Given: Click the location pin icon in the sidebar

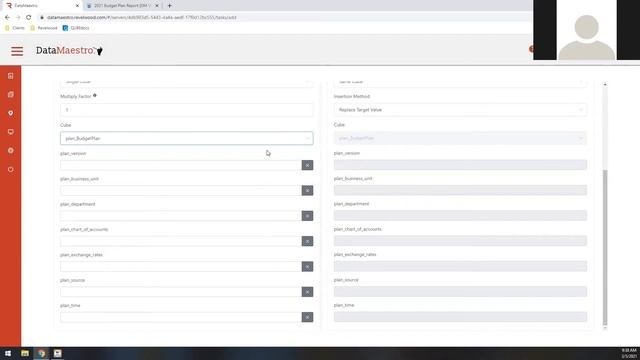Looking at the screenshot, I should pyautogui.click(x=11, y=113).
